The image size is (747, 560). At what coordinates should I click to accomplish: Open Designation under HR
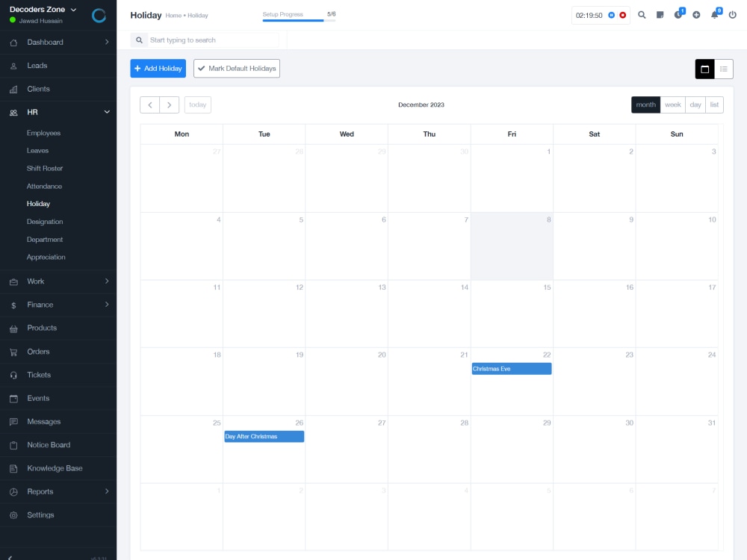coord(45,222)
